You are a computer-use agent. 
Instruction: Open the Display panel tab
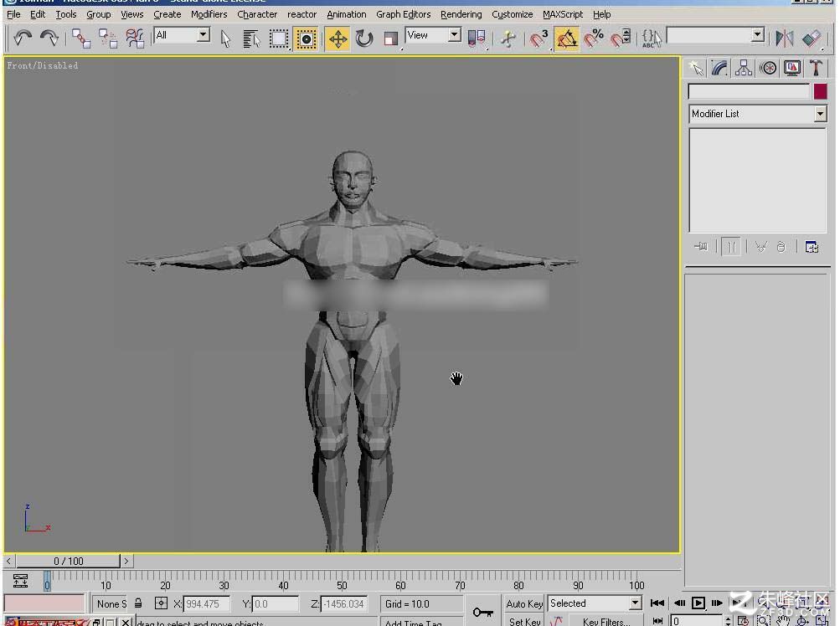(792, 68)
